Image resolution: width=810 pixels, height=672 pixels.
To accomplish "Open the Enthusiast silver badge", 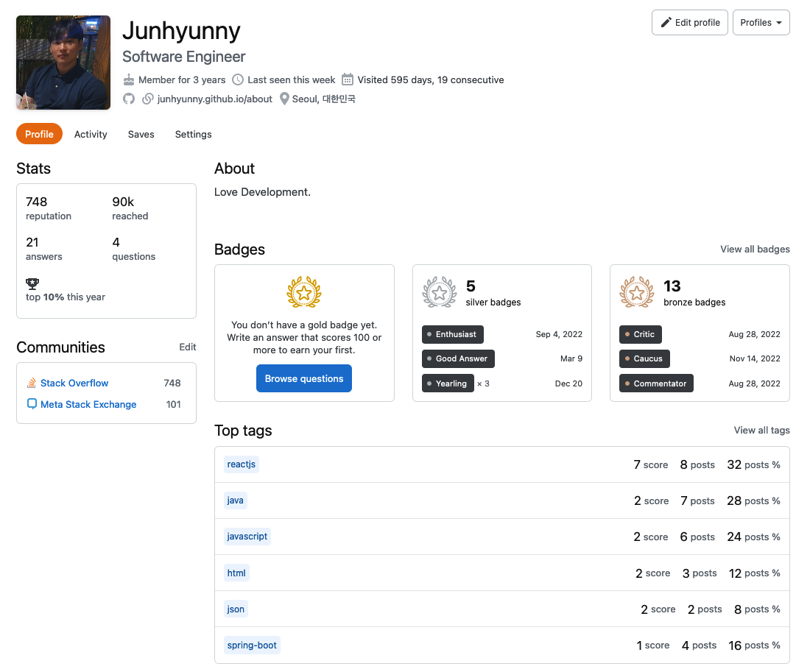I will (453, 334).
